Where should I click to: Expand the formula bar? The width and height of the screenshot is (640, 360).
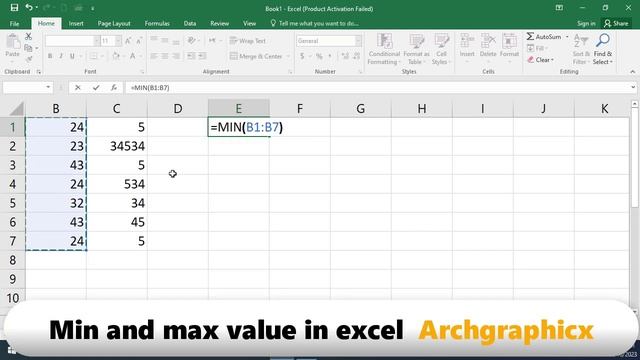click(633, 87)
